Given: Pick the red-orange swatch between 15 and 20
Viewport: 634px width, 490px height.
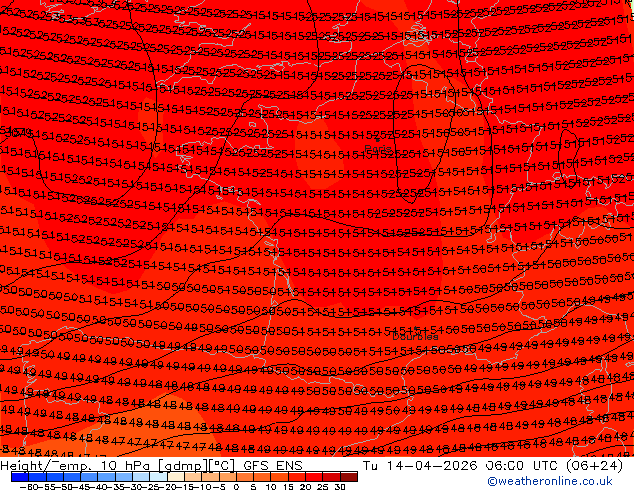Looking at the screenshot, I should point(297,477).
